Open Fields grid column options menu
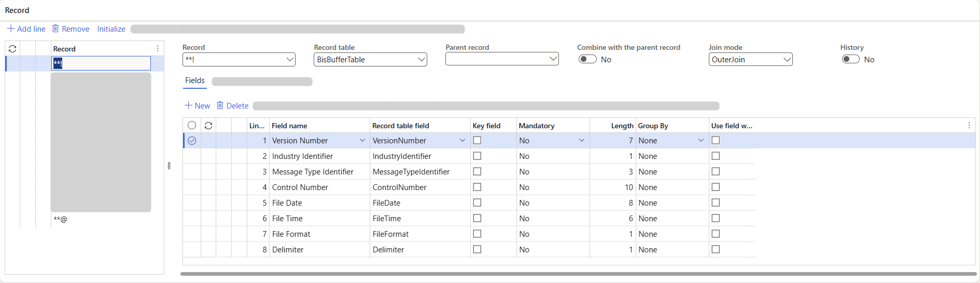This screenshot has height=283, width=980. pyautogui.click(x=969, y=125)
